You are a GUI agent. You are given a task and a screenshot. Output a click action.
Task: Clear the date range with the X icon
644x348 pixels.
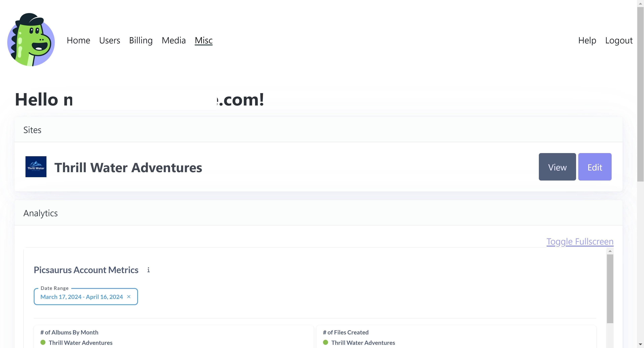129,297
